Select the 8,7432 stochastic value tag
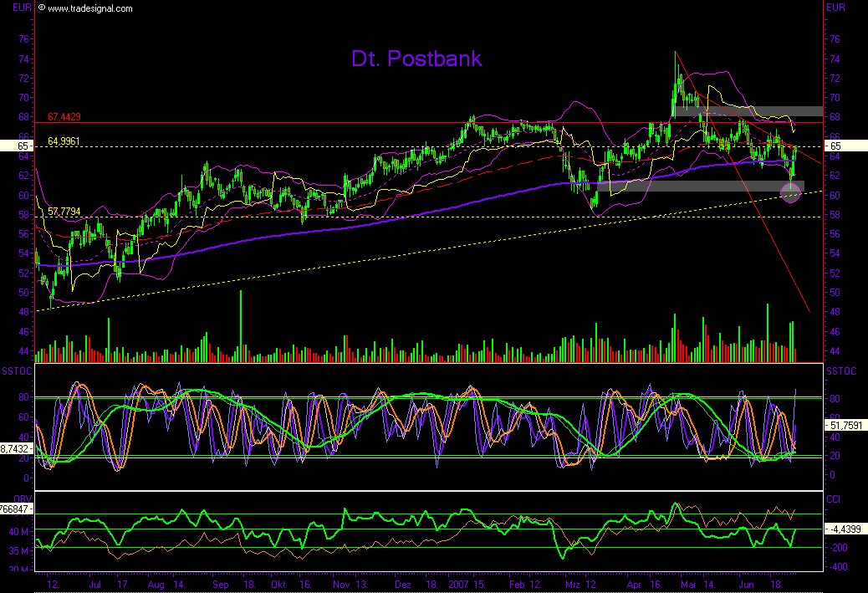The height and width of the screenshot is (593, 868). [x=14, y=449]
